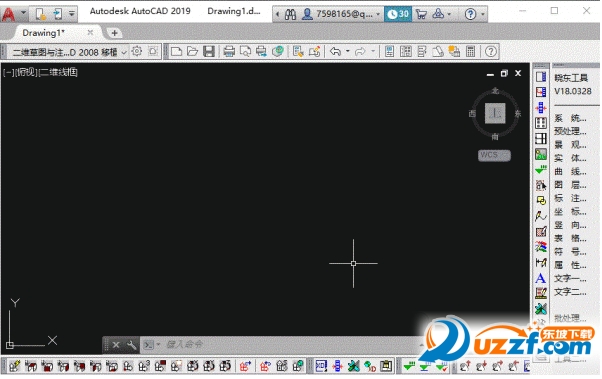Click the command line wrench customize icon

pos(131,345)
